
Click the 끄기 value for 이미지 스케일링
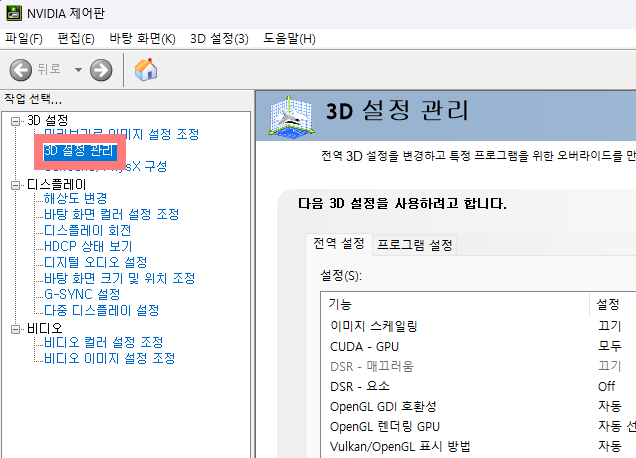pos(610,326)
